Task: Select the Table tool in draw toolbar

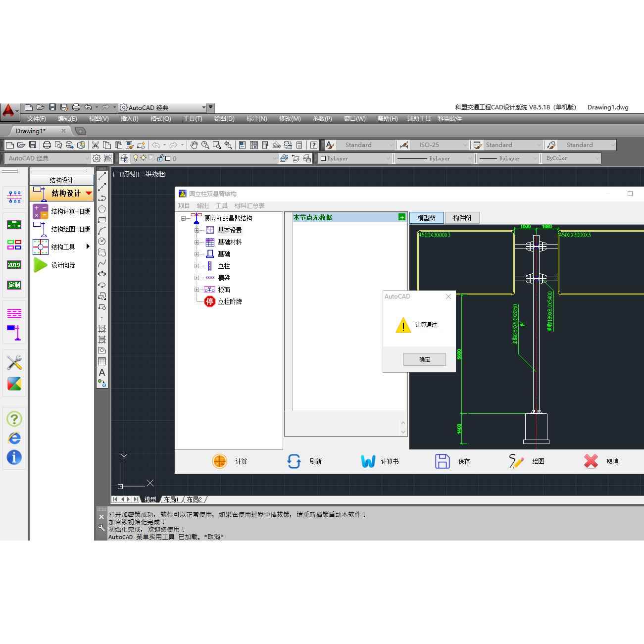Action: [x=102, y=361]
